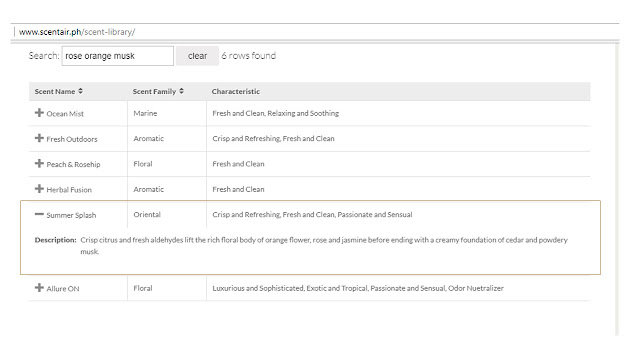Click the Herbal Fusion scent name
This screenshot has width=640, height=360.
69,189
